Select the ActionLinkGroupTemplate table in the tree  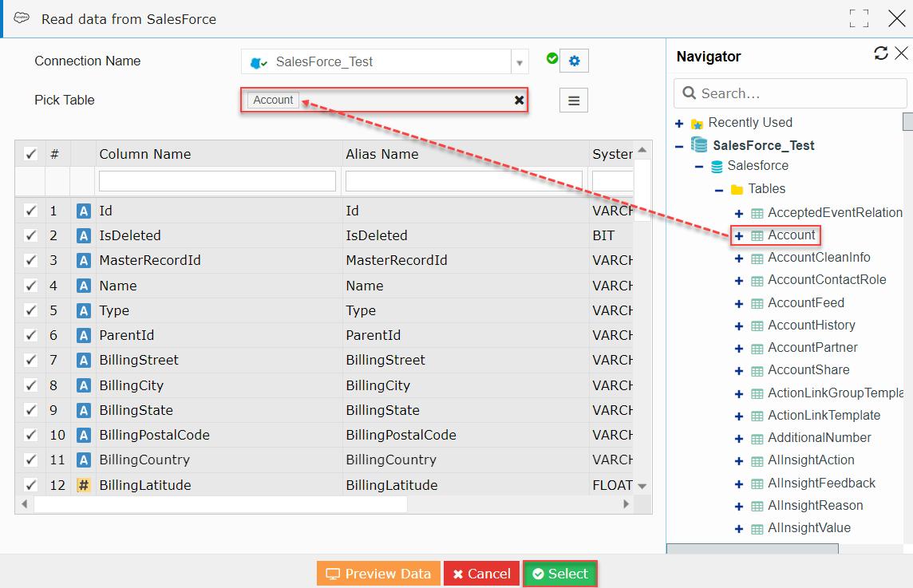point(836,393)
